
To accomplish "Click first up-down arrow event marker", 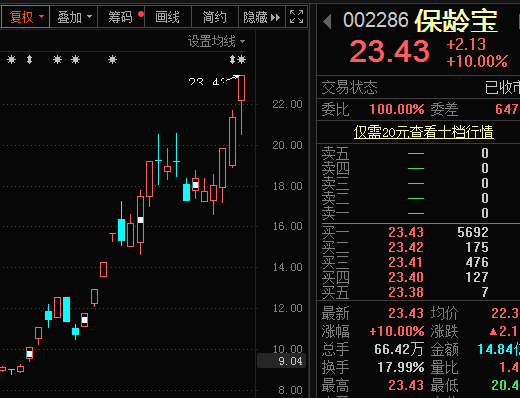I will tap(29, 60).
